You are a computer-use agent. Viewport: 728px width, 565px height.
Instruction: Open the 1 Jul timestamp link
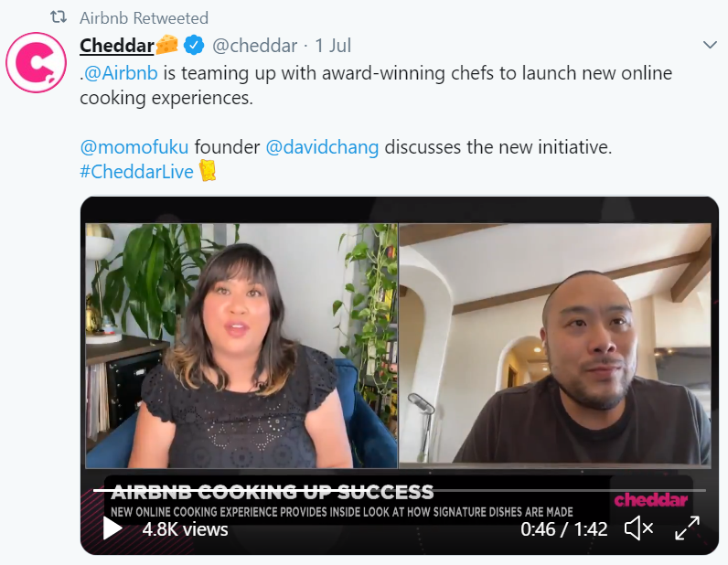333,46
